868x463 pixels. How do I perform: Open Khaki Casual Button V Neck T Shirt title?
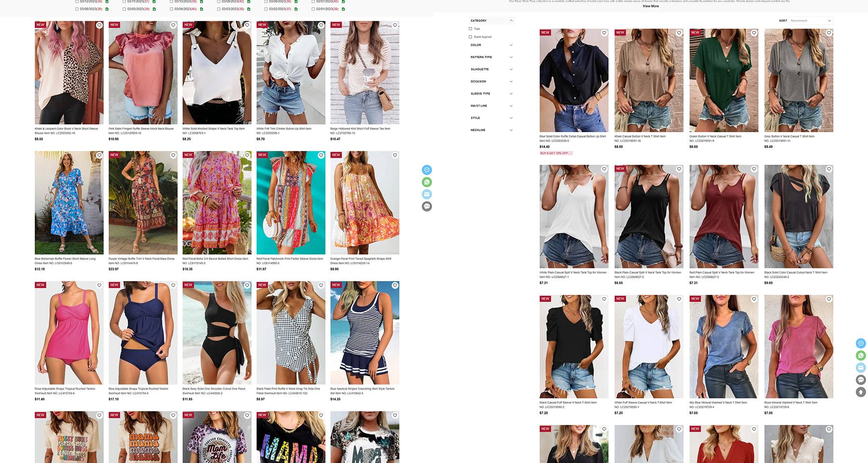click(640, 138)
